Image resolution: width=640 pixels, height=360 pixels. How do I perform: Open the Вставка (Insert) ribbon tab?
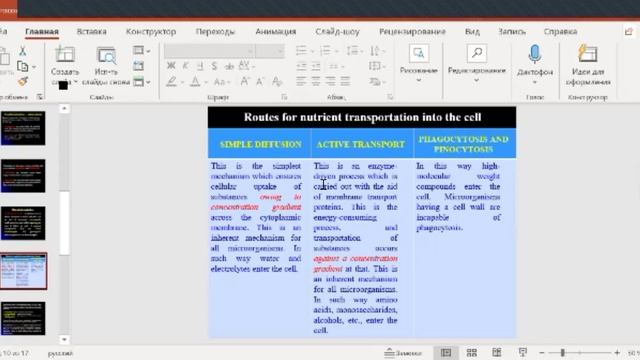(91, 31)
